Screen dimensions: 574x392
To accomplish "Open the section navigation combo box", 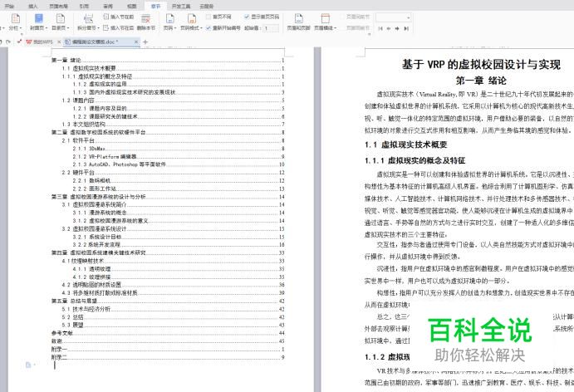I will pos(394,17).
